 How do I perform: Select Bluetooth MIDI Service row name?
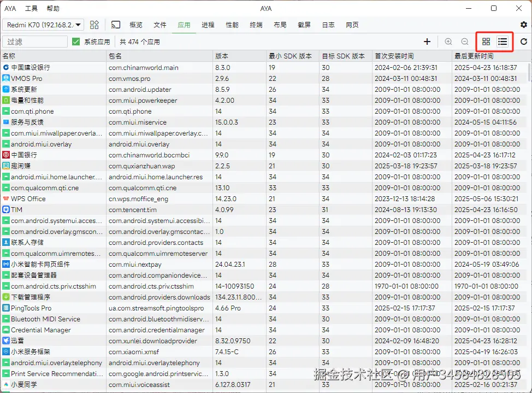45,319
